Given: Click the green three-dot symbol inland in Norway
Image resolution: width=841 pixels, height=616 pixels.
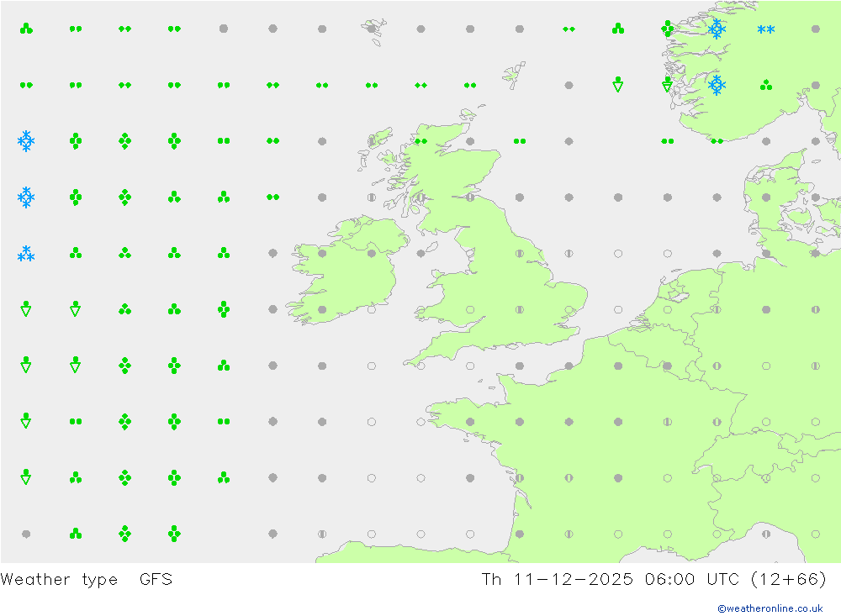Looking at the screenshot, I should coord(766,85).
